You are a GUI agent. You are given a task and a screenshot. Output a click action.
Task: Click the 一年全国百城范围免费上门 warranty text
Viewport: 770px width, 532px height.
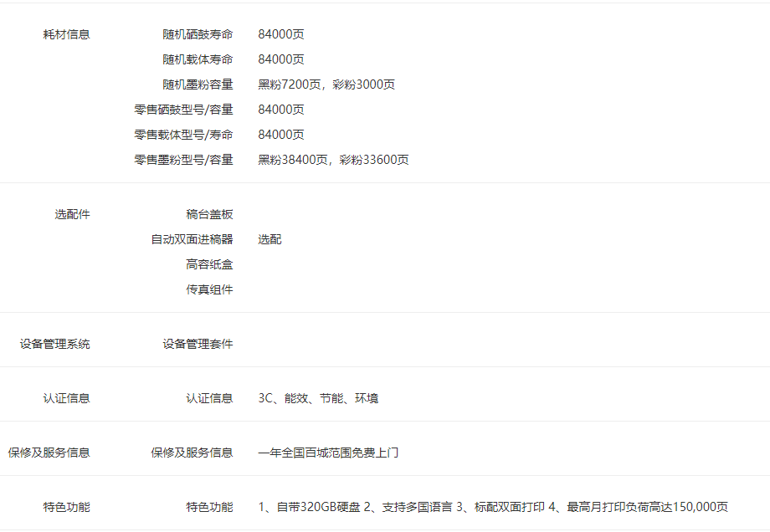[328, 453]
